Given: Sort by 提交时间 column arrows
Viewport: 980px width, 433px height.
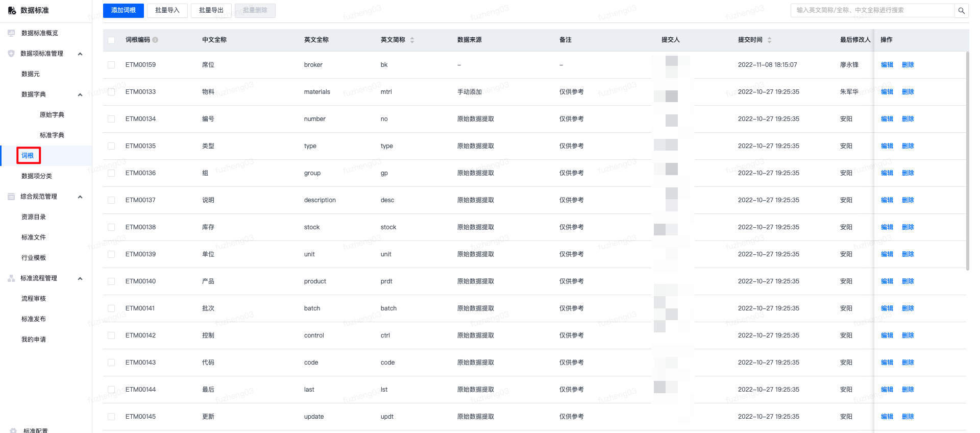Looking at the screenshot, I should click(x=769, y=40).
